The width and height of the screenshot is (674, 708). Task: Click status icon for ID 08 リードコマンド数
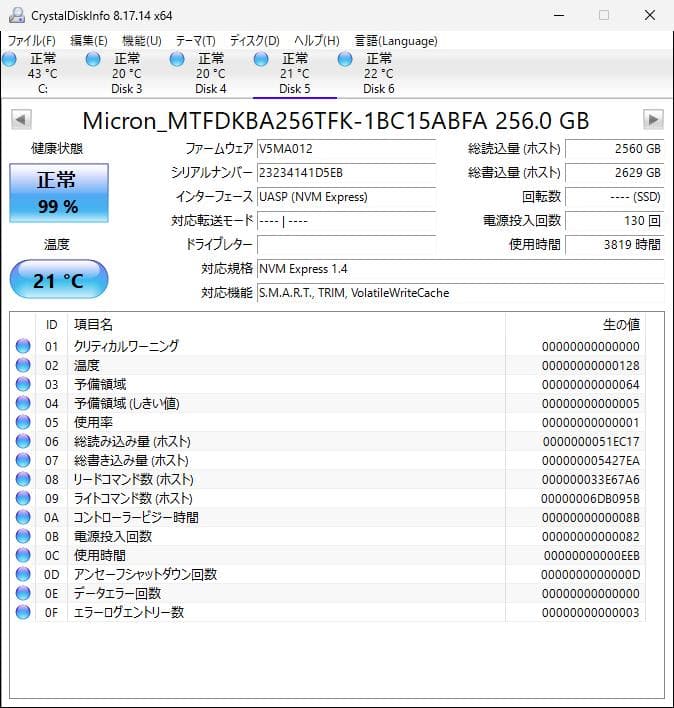coord(23,479)
